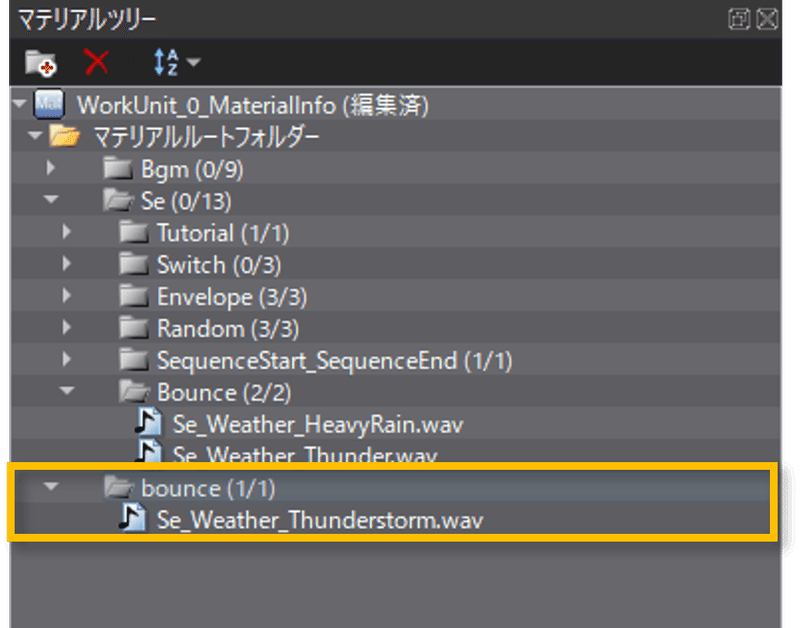Expand the Bgm (0/9) folder
The width and height of the screenshot is (800, 628).
pyautogui.click(x=51, y=168)
